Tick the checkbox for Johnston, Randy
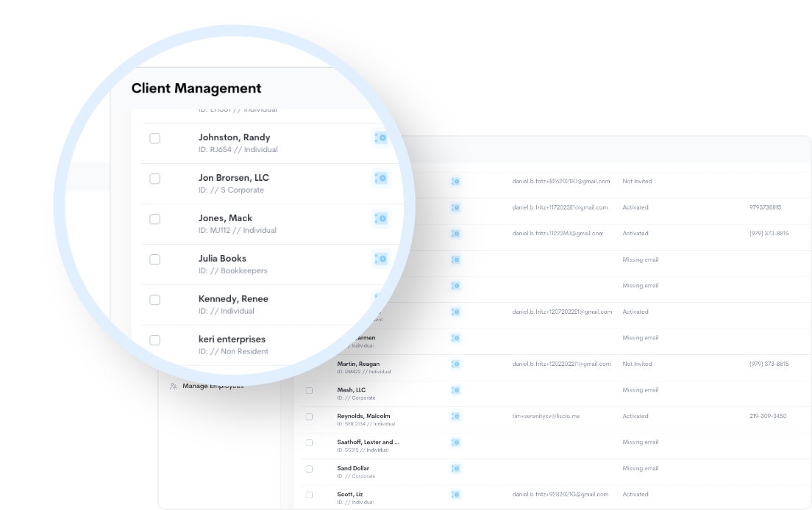Viewport: 812px width, 510px height. point(154,138)
